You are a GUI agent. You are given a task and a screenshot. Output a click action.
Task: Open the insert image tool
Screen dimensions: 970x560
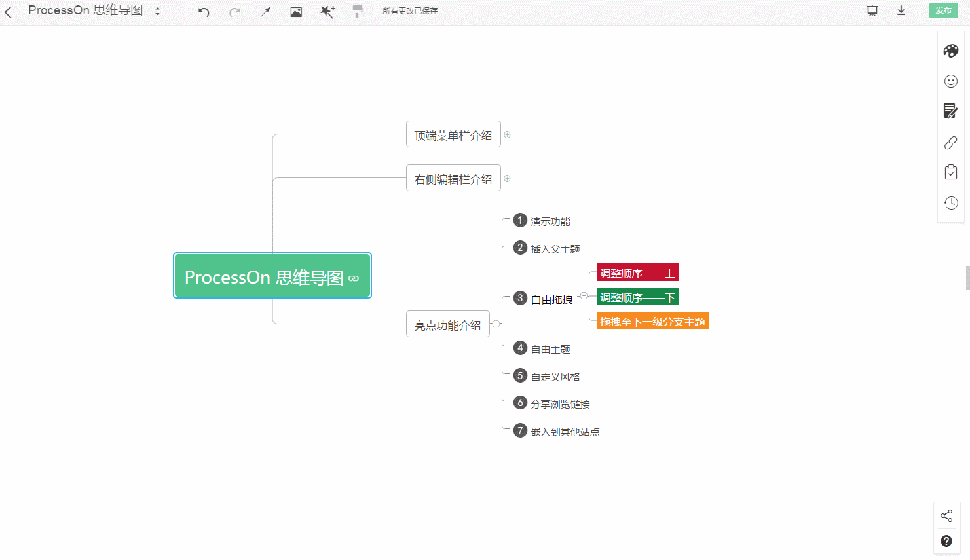tap(296, 11)
